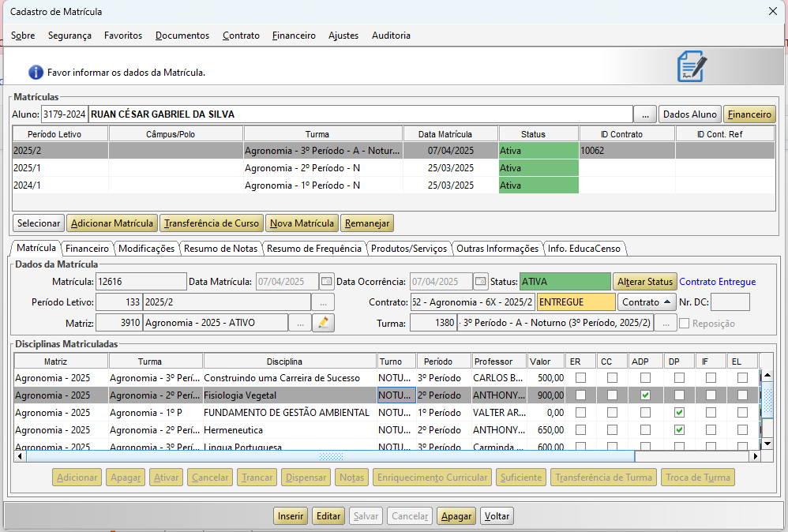Switch to the Produtos/Serviços tab
This screenshot has height=532, width=788.
[409, 249]
